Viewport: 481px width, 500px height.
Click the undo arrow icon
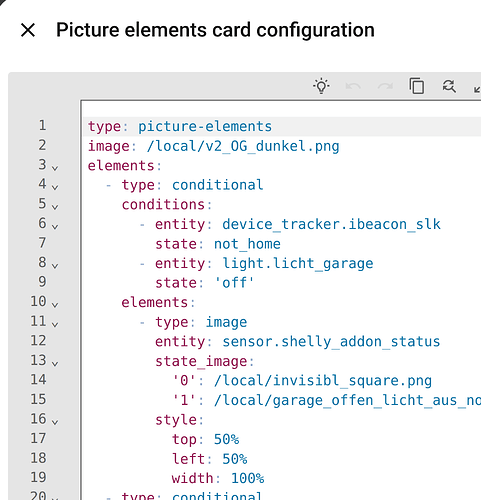pyautogui.click(x=353, y=86)
